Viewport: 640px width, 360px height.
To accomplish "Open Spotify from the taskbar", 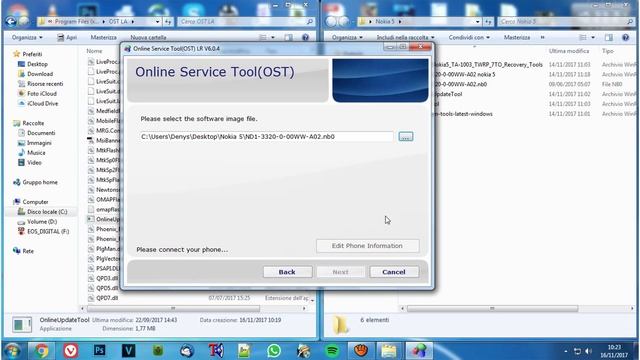I will tap(332, 351).
